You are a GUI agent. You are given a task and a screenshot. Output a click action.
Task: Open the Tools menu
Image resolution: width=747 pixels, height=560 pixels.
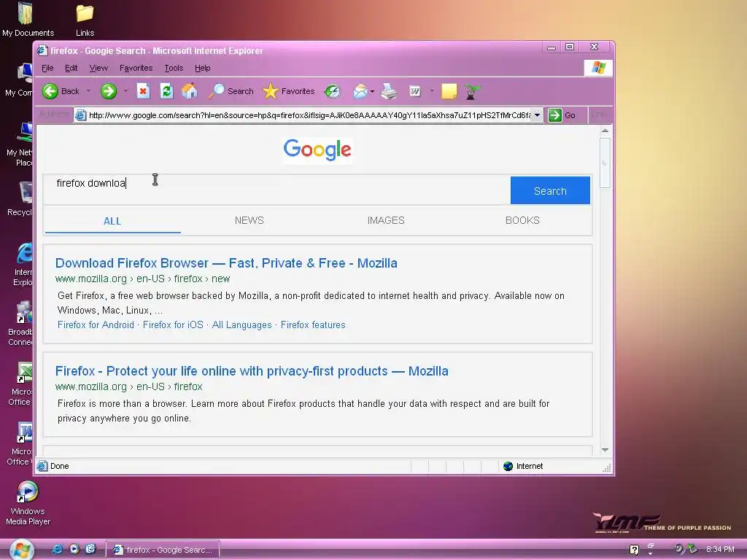click(174, 68)
